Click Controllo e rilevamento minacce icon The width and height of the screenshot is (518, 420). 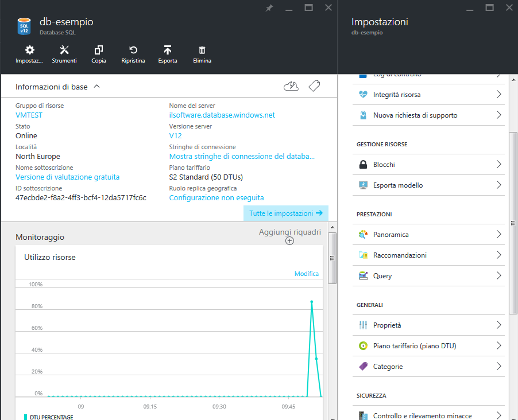pos(363,416)
